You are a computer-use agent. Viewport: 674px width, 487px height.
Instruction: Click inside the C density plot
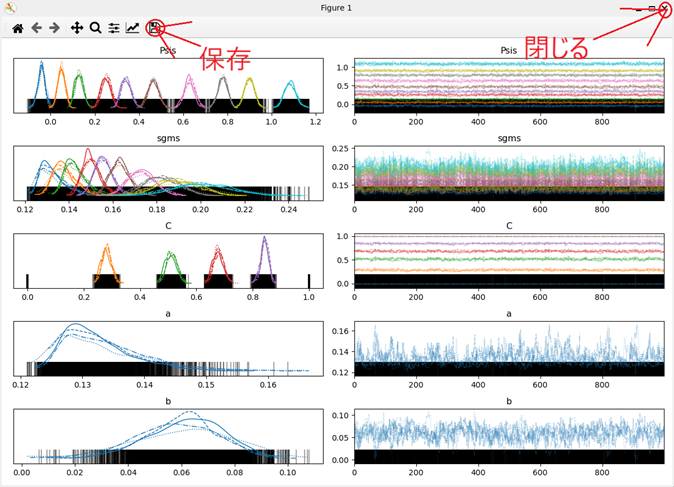point(167,261)
